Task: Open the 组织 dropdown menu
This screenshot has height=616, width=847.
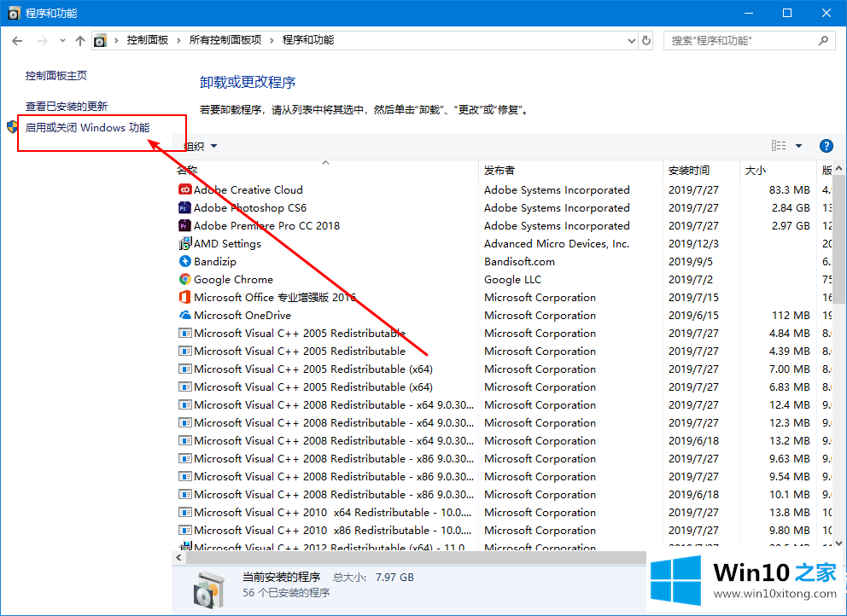Action: click(200, 146)
